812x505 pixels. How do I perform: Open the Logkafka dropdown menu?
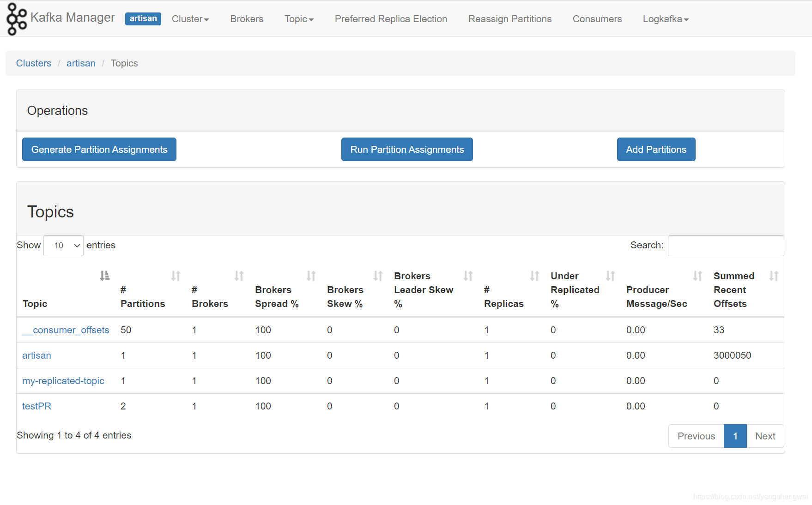tap(666, 19)
